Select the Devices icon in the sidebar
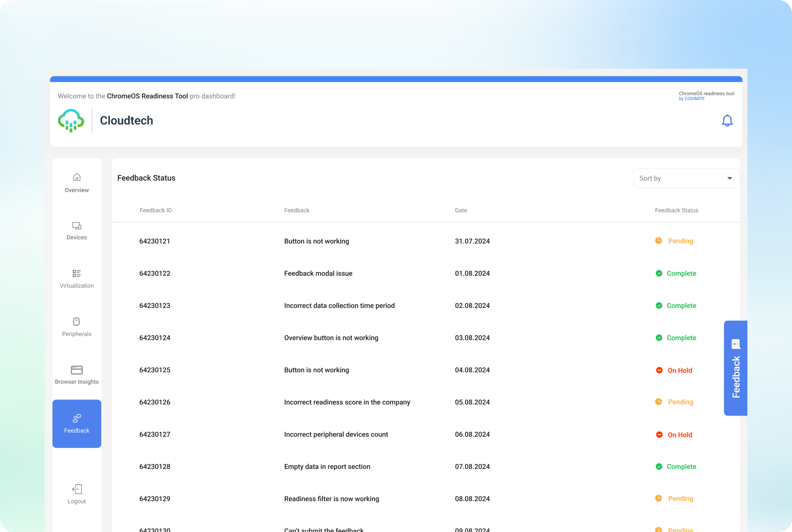 click(77, 227)
